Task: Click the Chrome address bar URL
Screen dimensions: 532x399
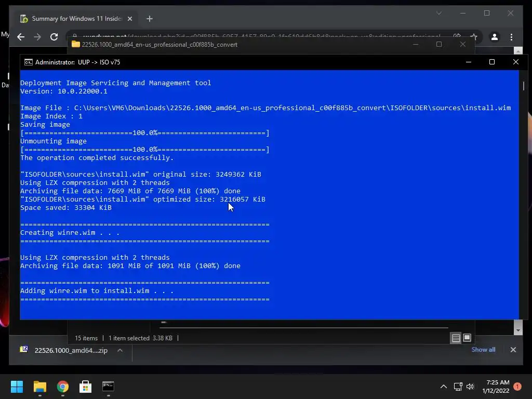Action: tap(261, 36)
